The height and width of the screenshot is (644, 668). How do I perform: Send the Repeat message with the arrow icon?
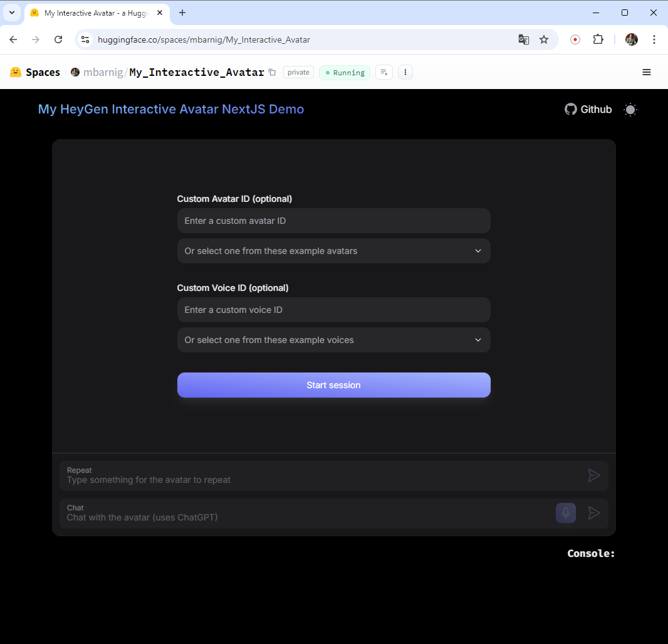(594, 475)
